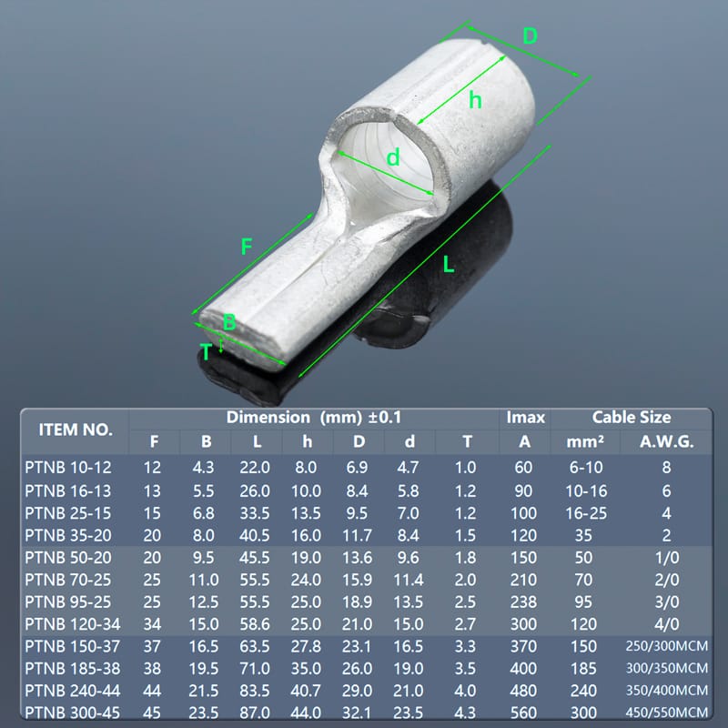Select the 450/550MCM value in the A.W.G. column
Viewport: 728px width, 728px height.
coord(666,713)
